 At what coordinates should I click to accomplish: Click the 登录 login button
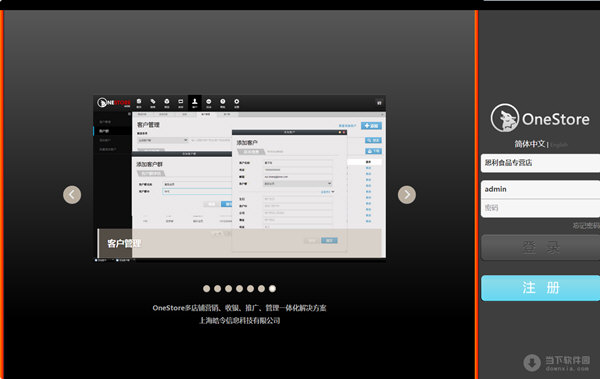coord(540,248)
